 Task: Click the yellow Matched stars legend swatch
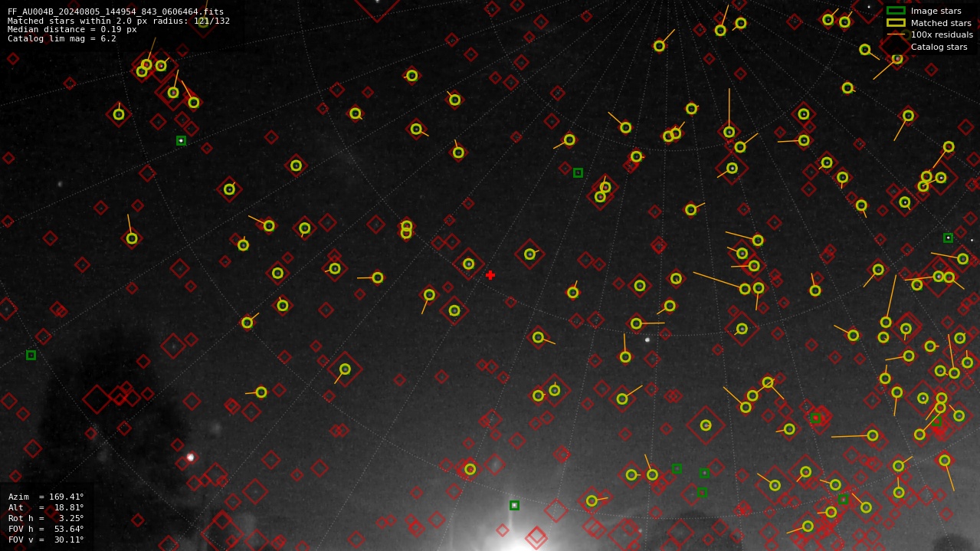coord(896,23)
